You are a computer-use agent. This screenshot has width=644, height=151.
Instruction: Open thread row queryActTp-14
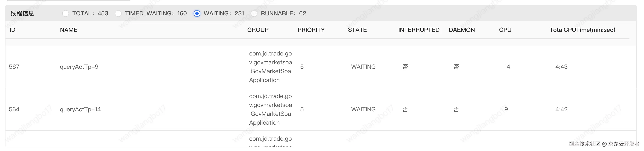321,109
